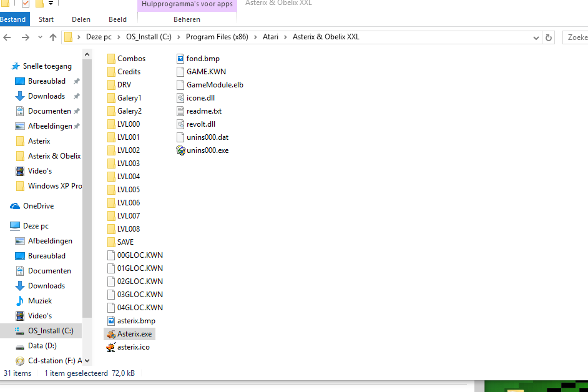Screen dimensions: 588x392
Task: Open the Beheren ribbon tab
Action: point(187,19)
